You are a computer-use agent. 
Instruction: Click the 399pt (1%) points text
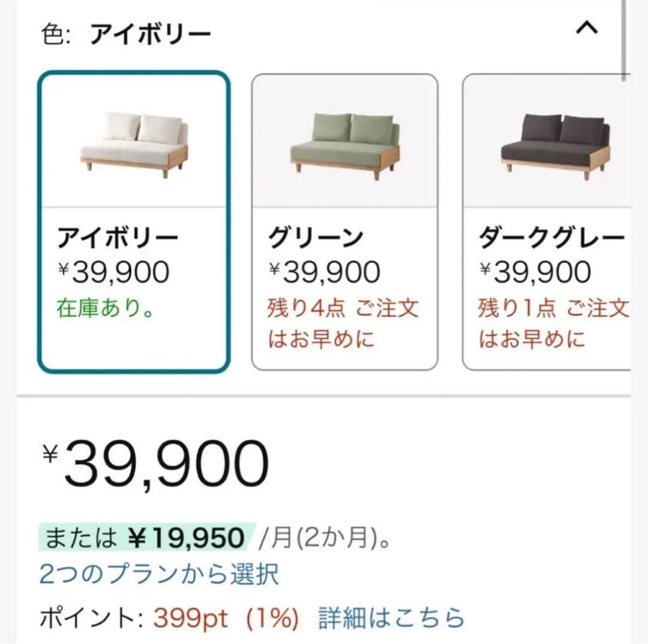point(226,617)
